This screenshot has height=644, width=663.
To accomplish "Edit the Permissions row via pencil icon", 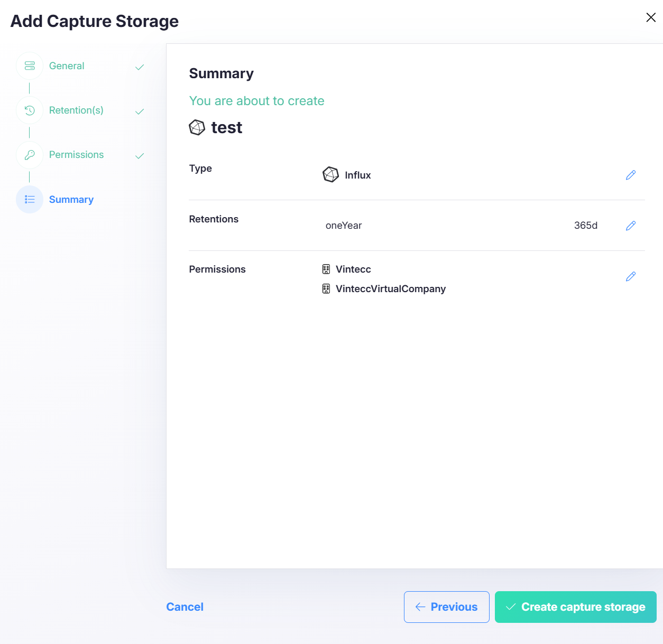I will (x=631, y=276).
